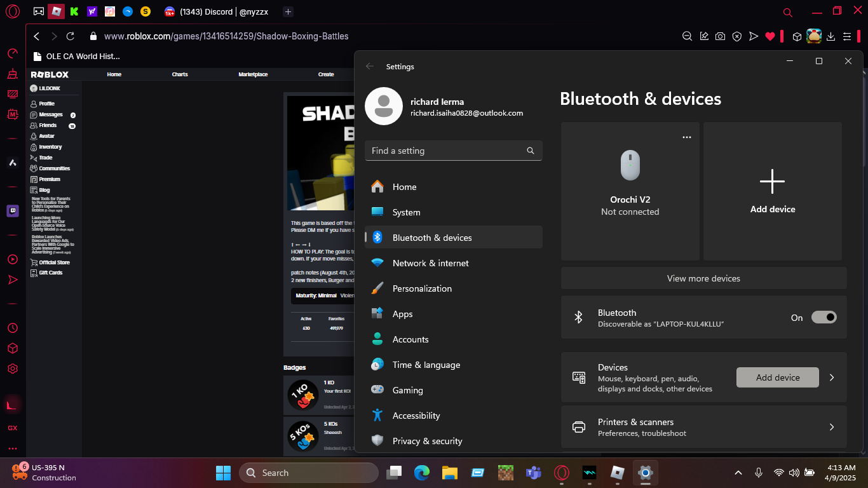Click richard lerma account avatar
Screen dimensions: 868x488
click(383, 106)
